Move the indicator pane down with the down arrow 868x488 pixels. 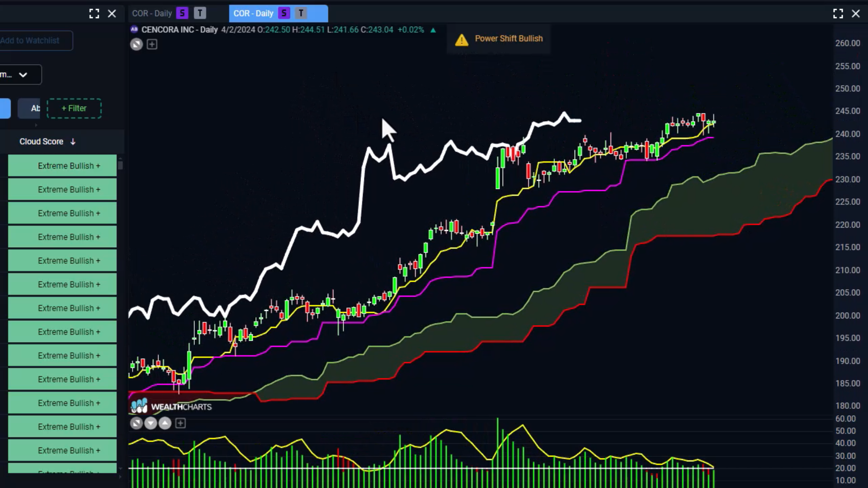tap(151, 423)
